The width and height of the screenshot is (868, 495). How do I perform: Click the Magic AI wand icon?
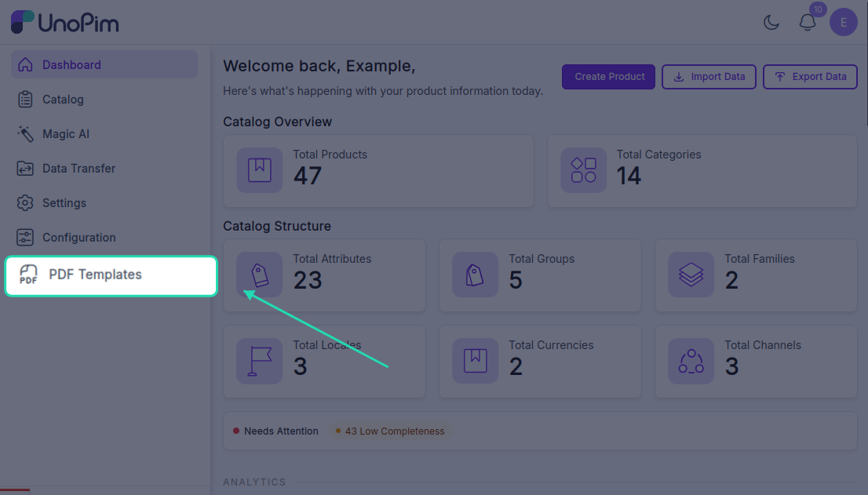[x=25, y=134]
